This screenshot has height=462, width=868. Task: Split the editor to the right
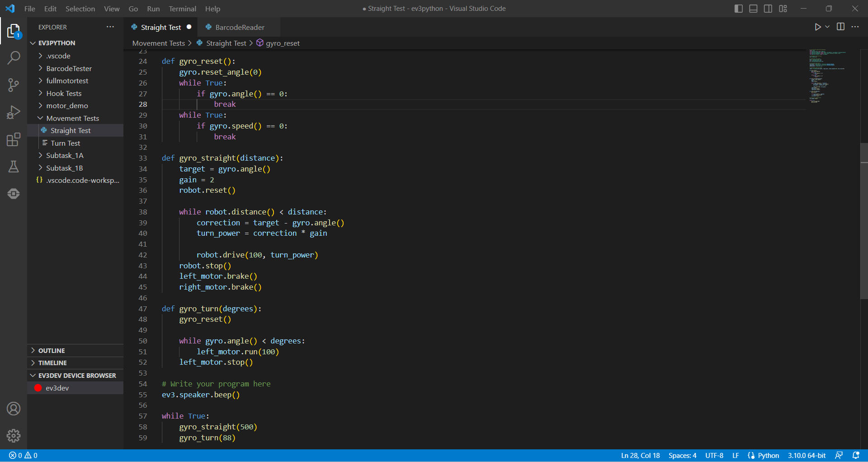pyautogui.click(x=840, y=27)
